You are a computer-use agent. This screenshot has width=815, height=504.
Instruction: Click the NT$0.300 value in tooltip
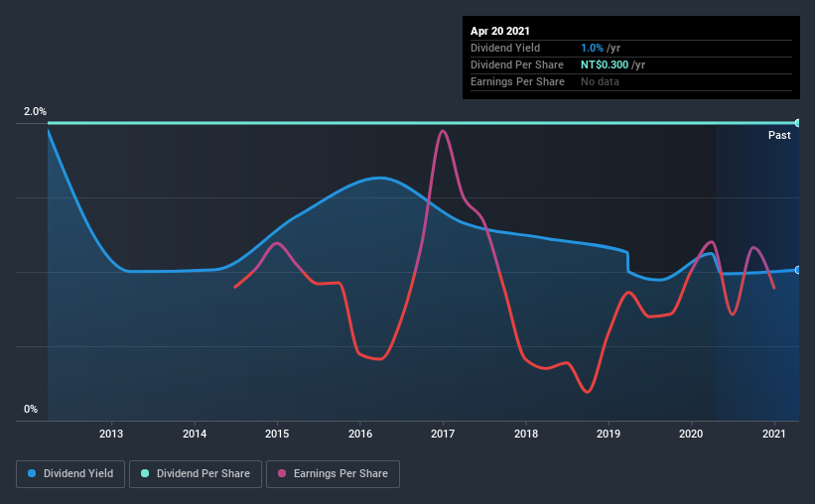click(605, 64)
